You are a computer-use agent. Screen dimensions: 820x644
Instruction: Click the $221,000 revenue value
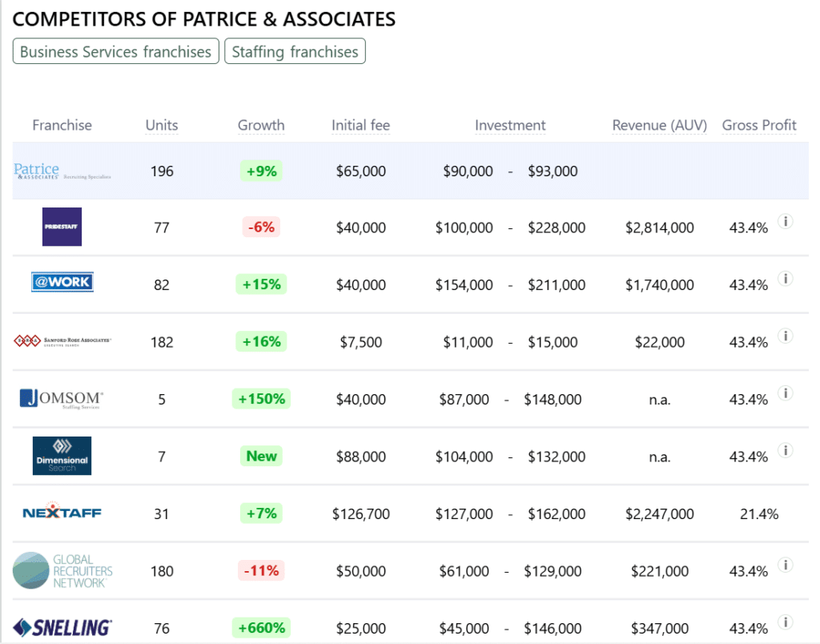[660, 571]
